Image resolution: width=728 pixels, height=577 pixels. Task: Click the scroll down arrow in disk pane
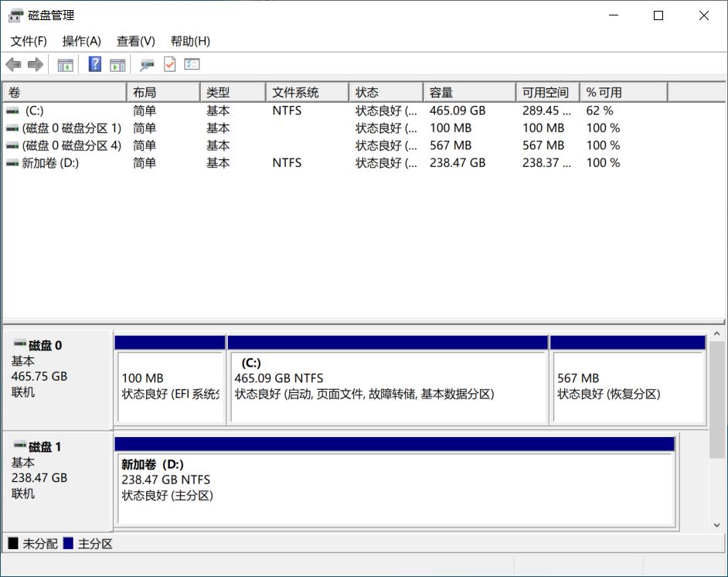pos(717,525)
